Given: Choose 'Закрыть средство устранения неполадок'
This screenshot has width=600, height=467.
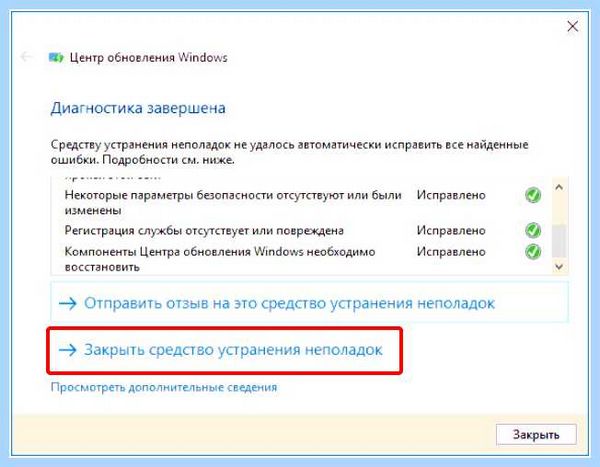Looking at the screenshot, I should click(x=224, y=350).
